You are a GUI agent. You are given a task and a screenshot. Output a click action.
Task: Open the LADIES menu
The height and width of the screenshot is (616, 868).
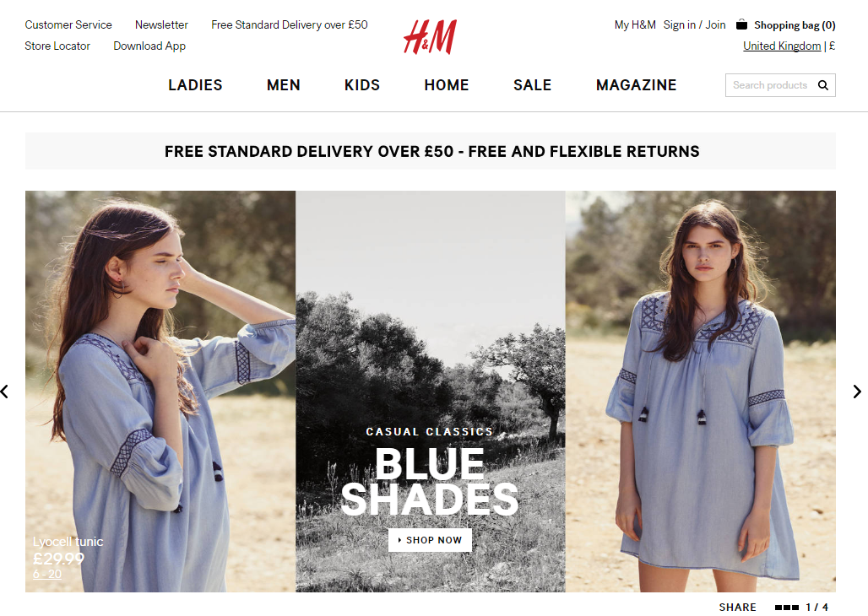tap(195, 85)
